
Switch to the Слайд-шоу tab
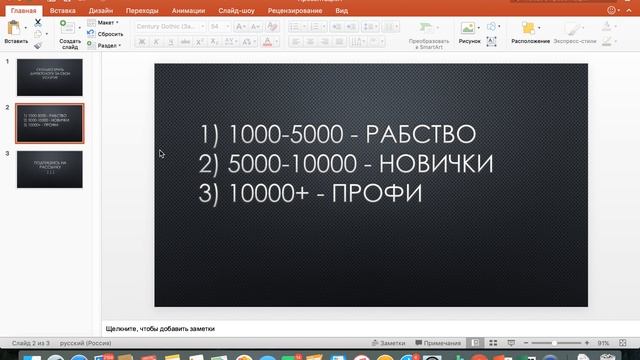[236, 11]
